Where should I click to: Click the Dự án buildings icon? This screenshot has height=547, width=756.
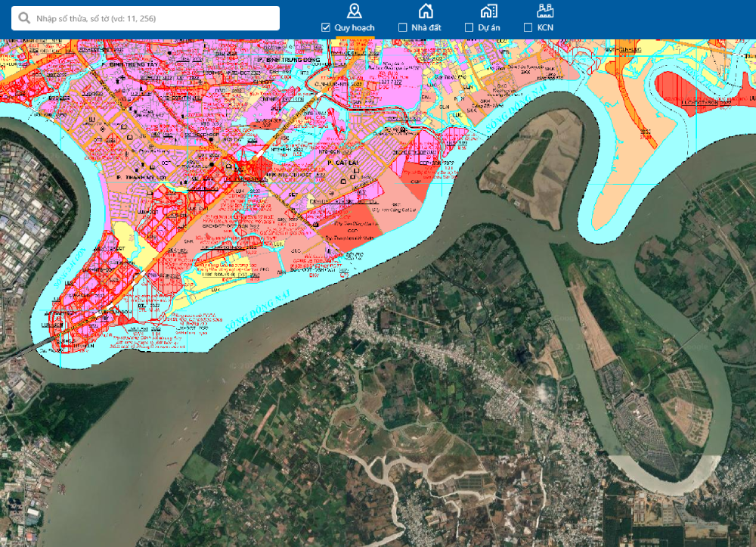tap(488, 11)
